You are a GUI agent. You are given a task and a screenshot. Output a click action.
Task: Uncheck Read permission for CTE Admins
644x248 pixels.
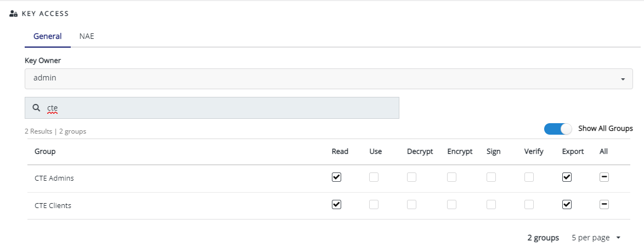tap(337, 177)
